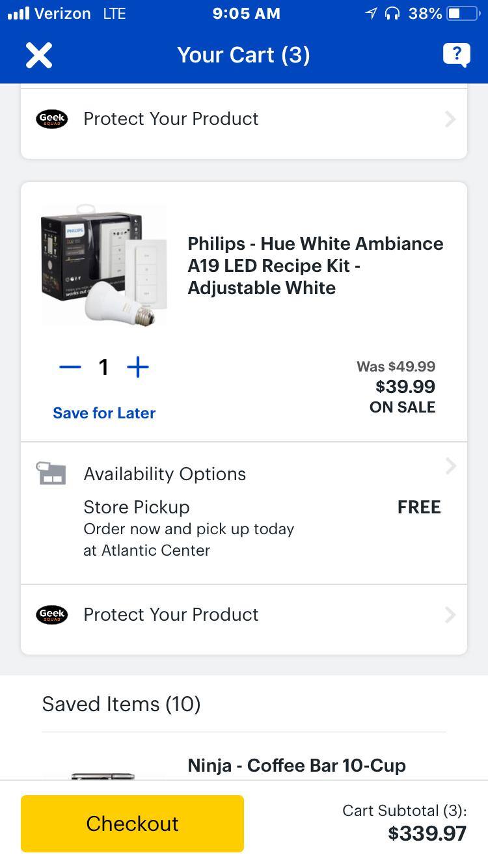Tap the Availability Options store icon

[x=51, y=473]
